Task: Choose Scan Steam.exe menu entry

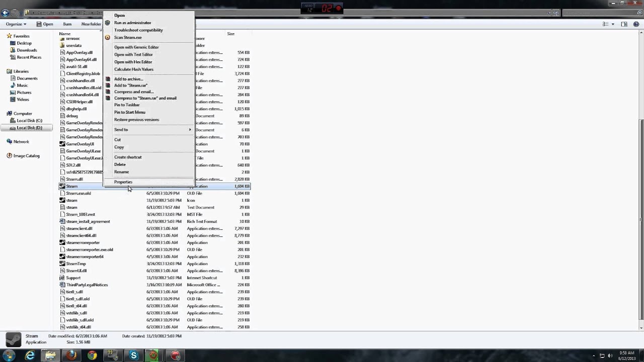Action: [x=128, y=38]
